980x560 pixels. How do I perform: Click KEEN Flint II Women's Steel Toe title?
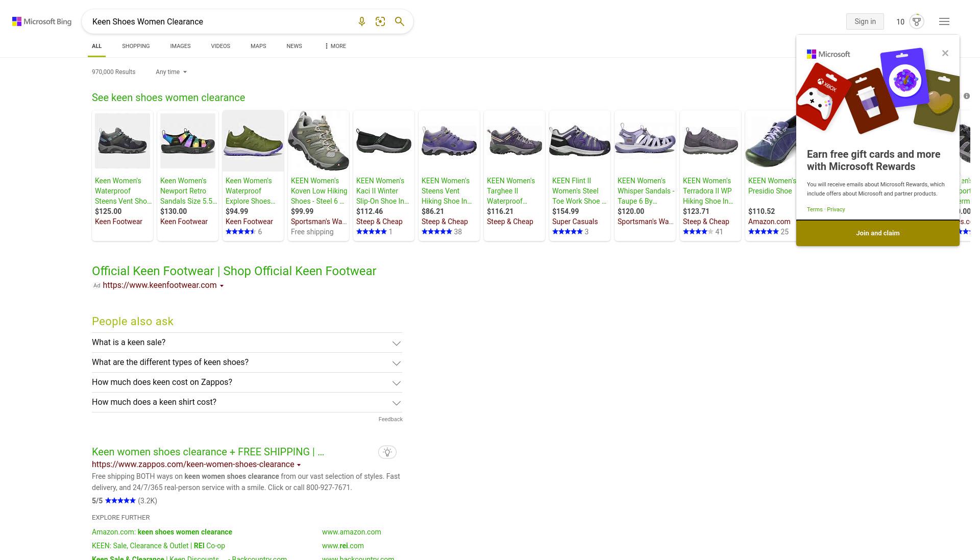point(579,191)
